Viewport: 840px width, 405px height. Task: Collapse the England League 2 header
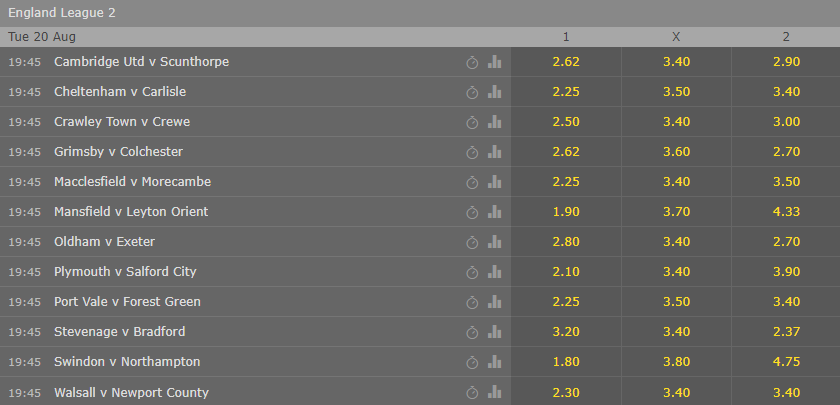(x=420, y=13)
